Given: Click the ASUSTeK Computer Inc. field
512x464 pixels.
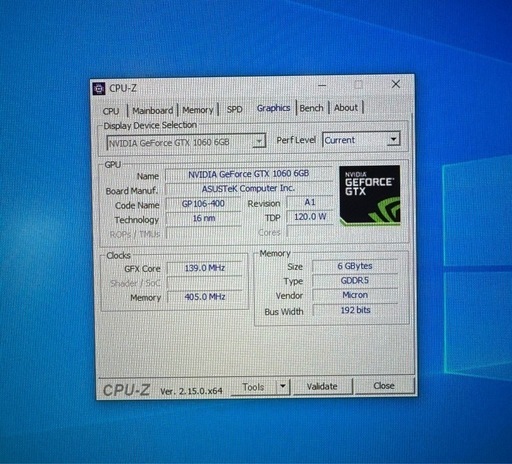Looking at the screenshot, I should click(249, 188).
